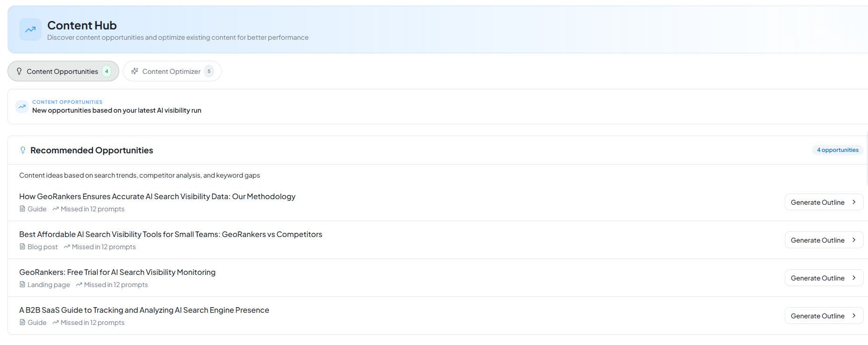
Task: Click the trend icon beside Content Opportunities banner
Action: click(22, 107)
